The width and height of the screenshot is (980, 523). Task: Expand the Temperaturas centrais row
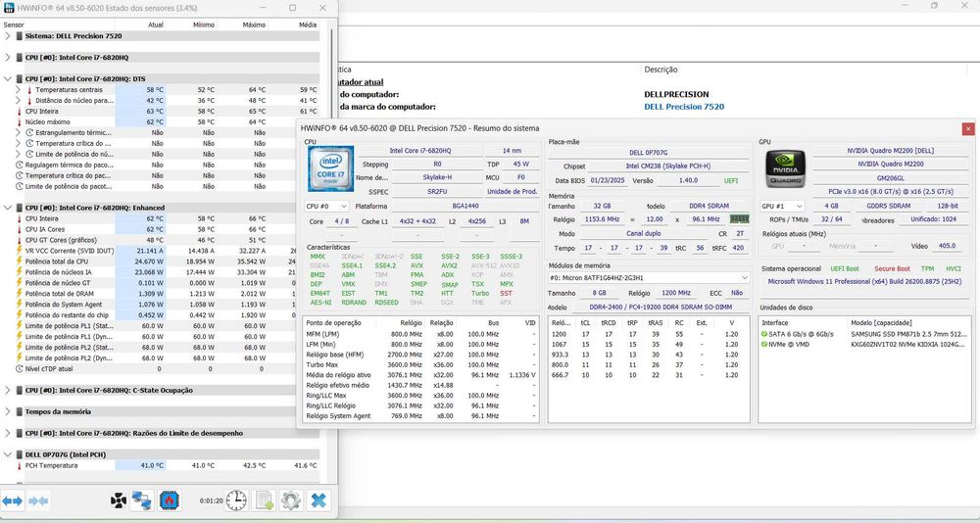tap(18, 90)
